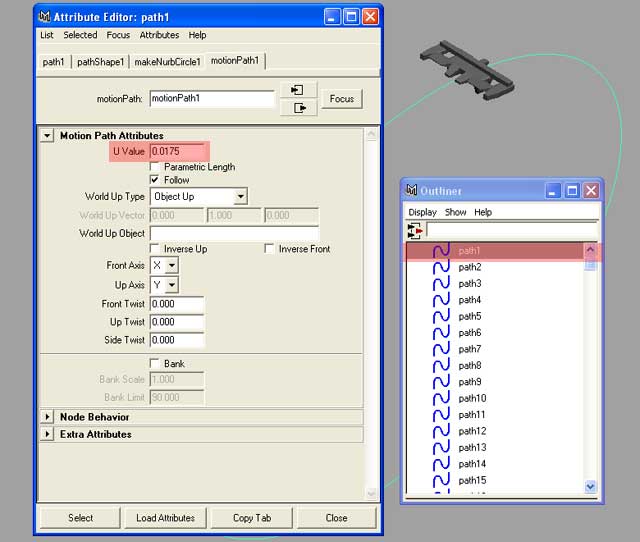The width and height of the screenshot is (640, 542).
Task: Switch to the makeNurbCircle1 tab
Action: tap(167, 62)
